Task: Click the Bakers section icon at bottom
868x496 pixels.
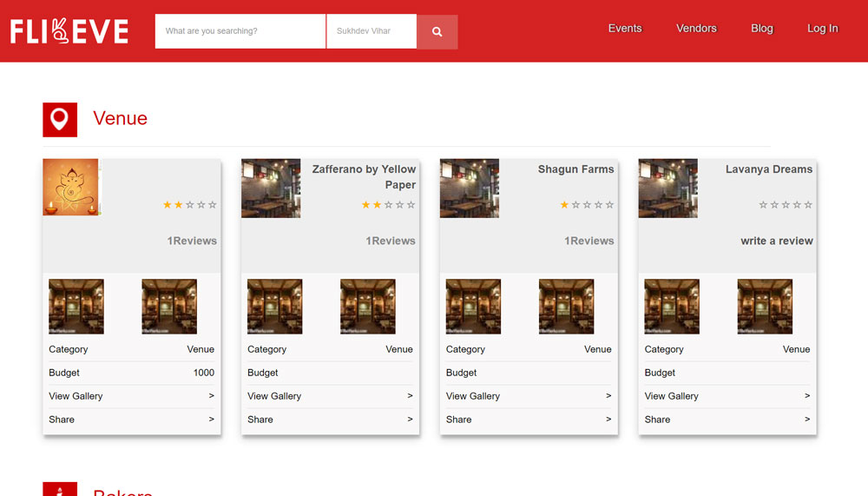Action: [60, 490]
